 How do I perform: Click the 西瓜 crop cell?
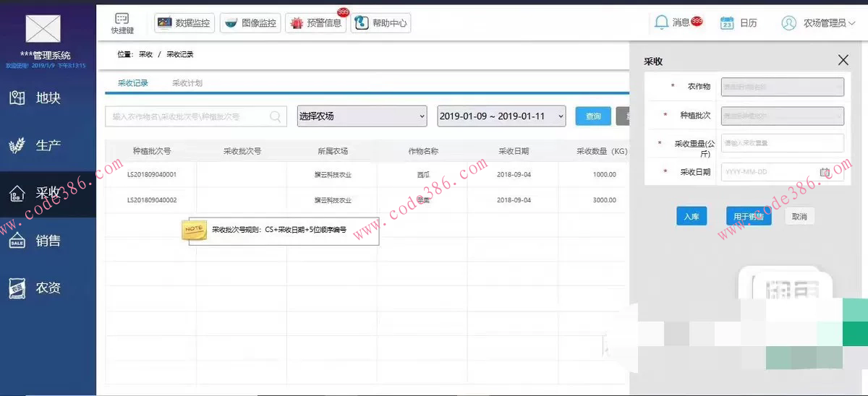pos(423,174)
